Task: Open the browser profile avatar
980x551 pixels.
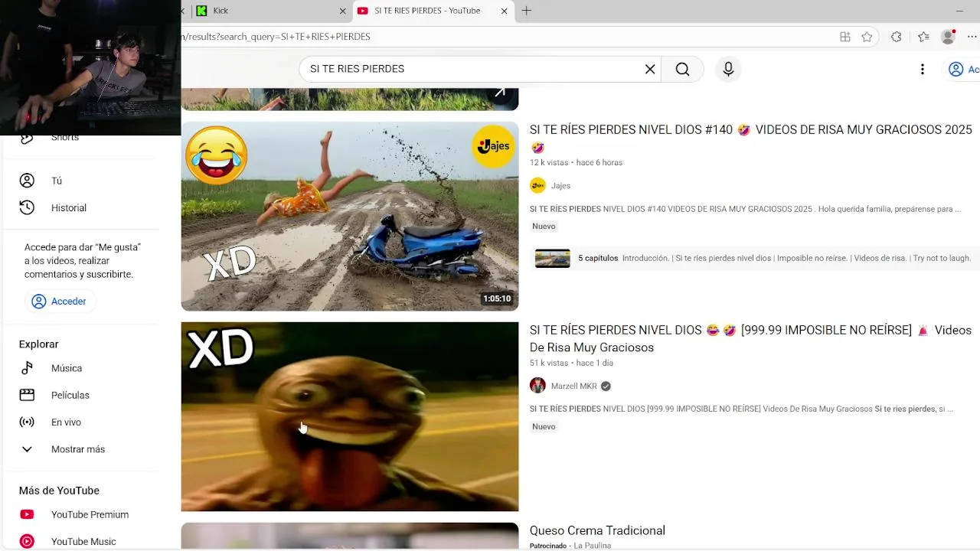Action: coord(949,37)
